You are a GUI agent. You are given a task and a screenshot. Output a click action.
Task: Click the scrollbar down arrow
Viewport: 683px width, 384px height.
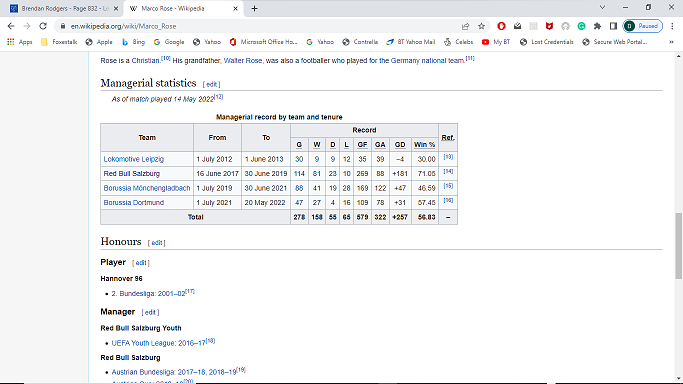pos(678,378)
